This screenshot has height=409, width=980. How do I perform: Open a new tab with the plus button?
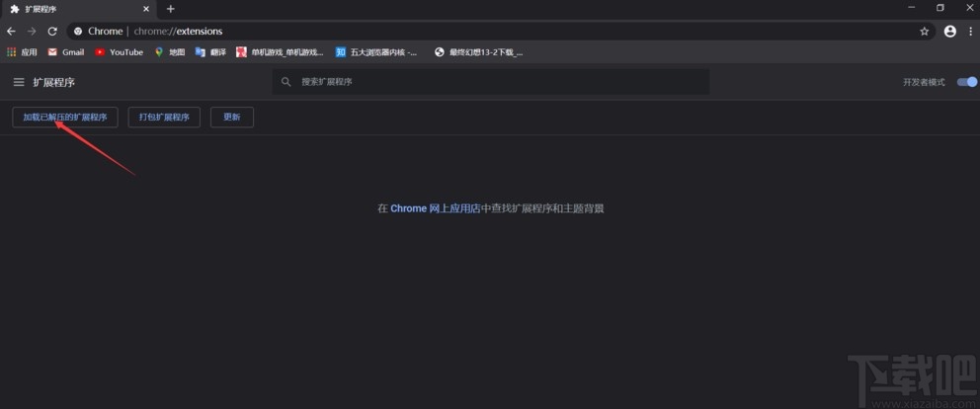(x=171, y=9)
